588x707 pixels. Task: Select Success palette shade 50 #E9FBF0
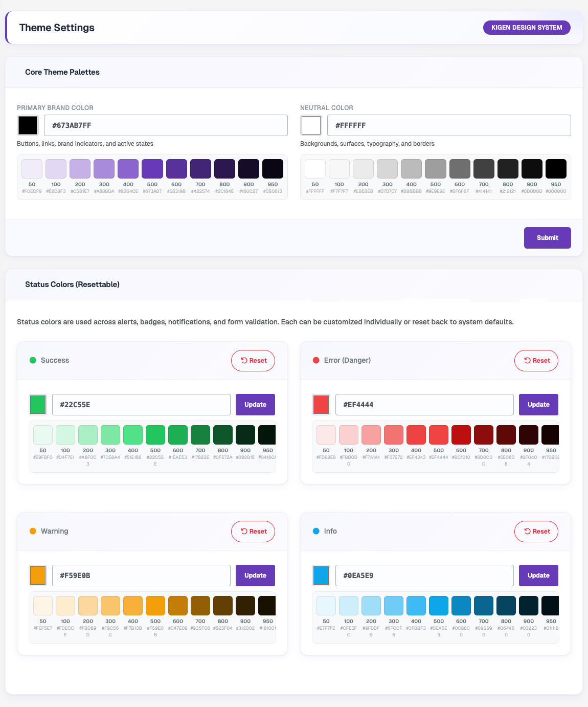tap(43, 435)
